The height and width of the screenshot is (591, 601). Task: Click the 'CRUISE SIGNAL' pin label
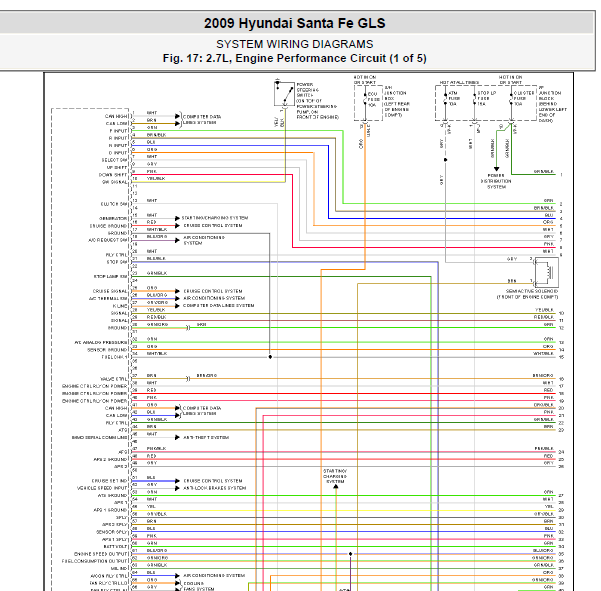point(110,291)
